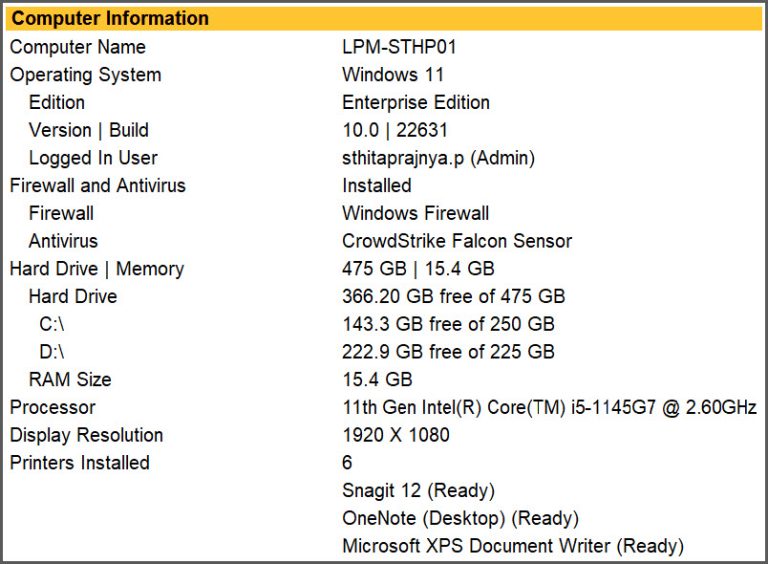Click the Operating System label
Viewport: 768px width, 564px height.
[x=85, y=75]
